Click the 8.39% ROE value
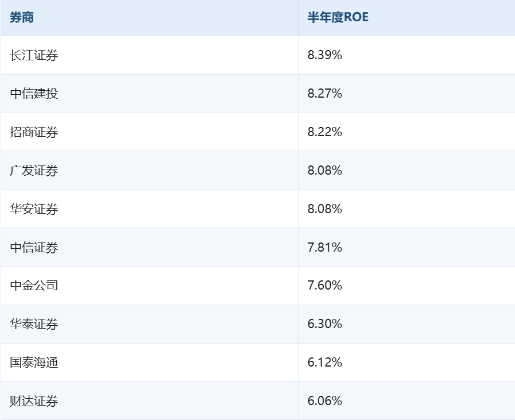 [324, 55]
